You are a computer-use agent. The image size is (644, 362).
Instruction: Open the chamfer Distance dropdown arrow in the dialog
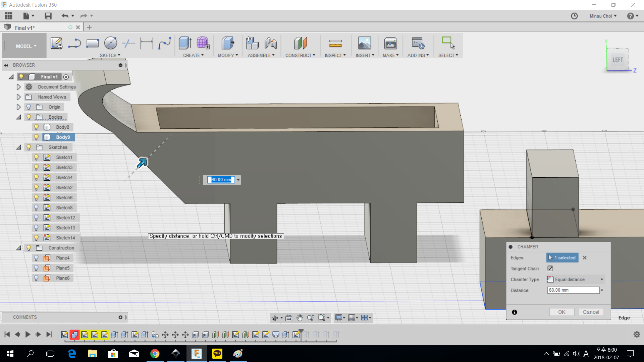pyautogui.click(x=602, y=290)
